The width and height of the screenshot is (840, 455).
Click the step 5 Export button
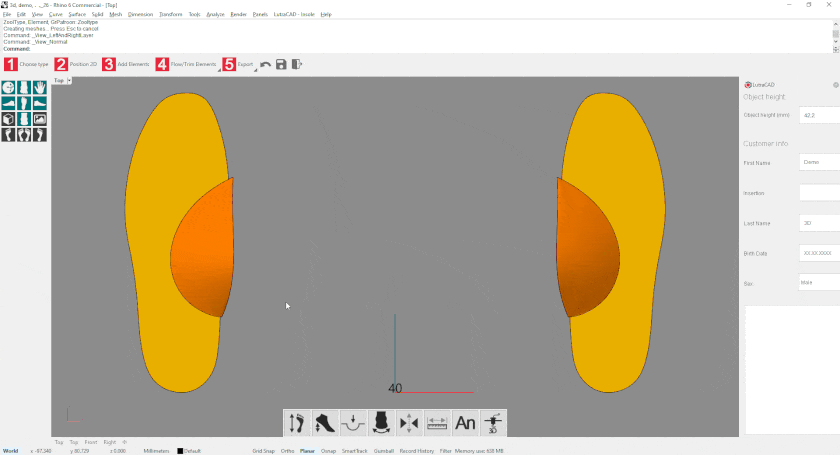click(238, 64)
